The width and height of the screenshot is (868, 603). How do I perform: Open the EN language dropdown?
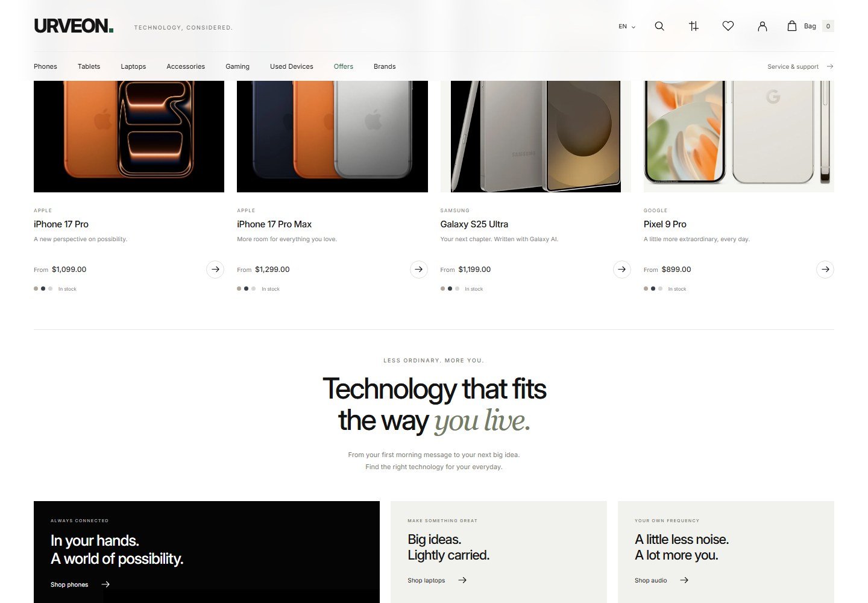627,27
